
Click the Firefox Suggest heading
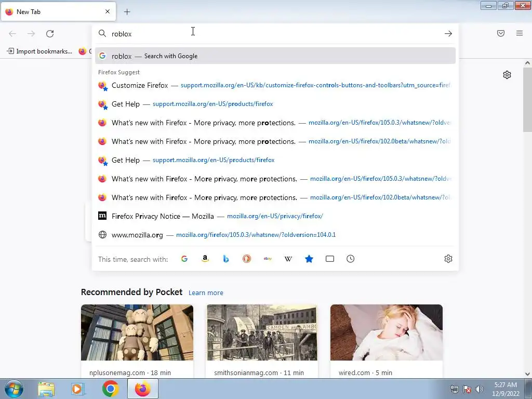pyautogui.click(x=119, y=72)
